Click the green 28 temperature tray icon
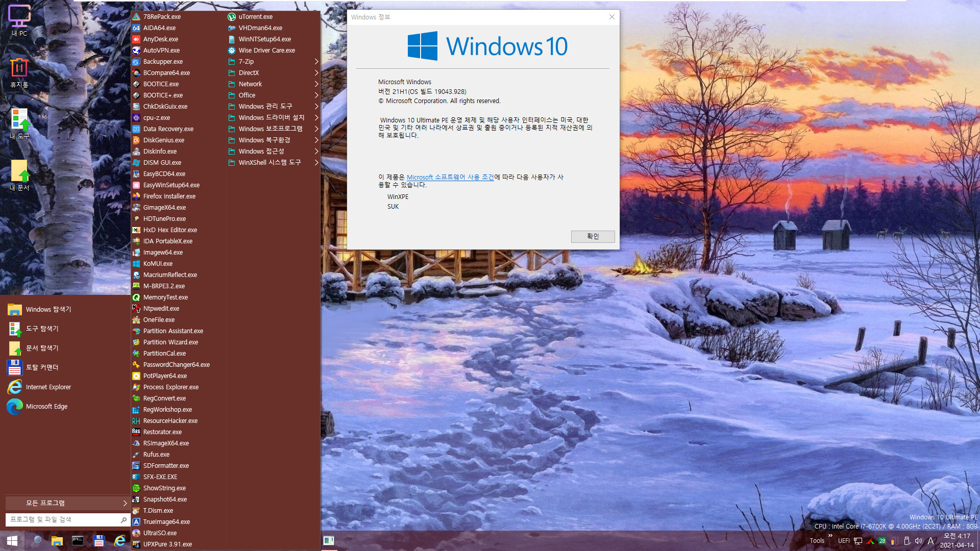The height and width of the screenshot is (551, 980). 882,541
